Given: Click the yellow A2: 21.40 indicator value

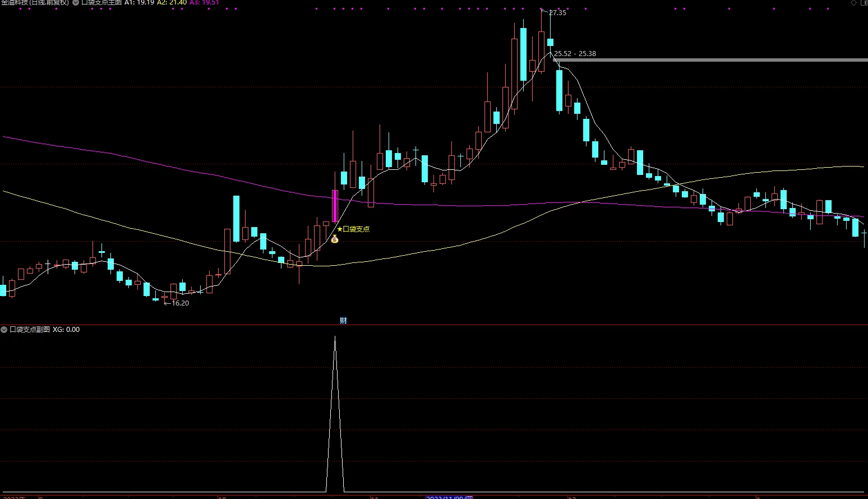Looking at the screenshot, I should click(x=172, y=2).
